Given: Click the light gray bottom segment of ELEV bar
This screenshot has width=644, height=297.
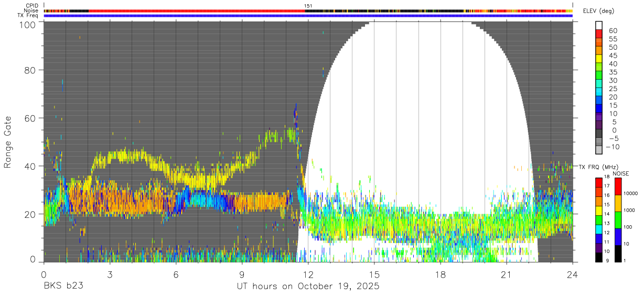Looking at the screenshot, I should [599, 150].
